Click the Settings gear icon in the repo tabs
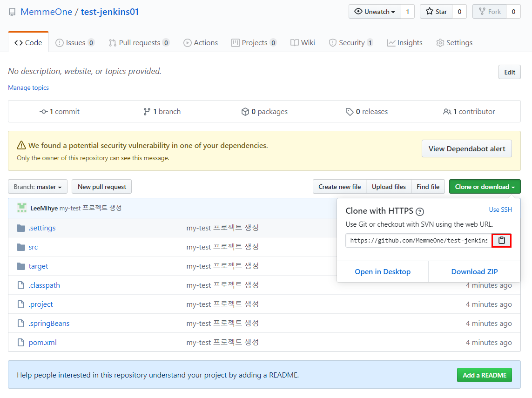532x398 pixels. pos(440,43)
